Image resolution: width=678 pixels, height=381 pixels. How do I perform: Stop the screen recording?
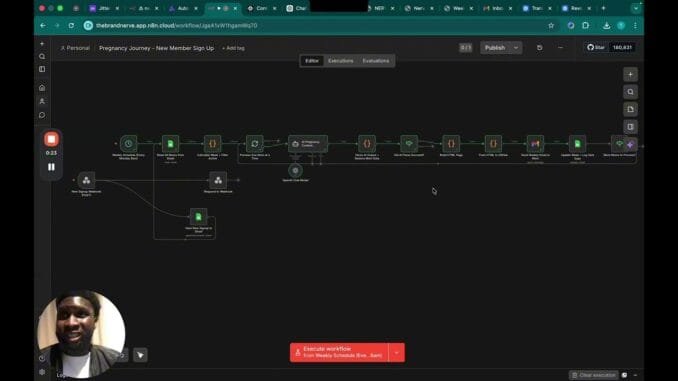point(51,139)
